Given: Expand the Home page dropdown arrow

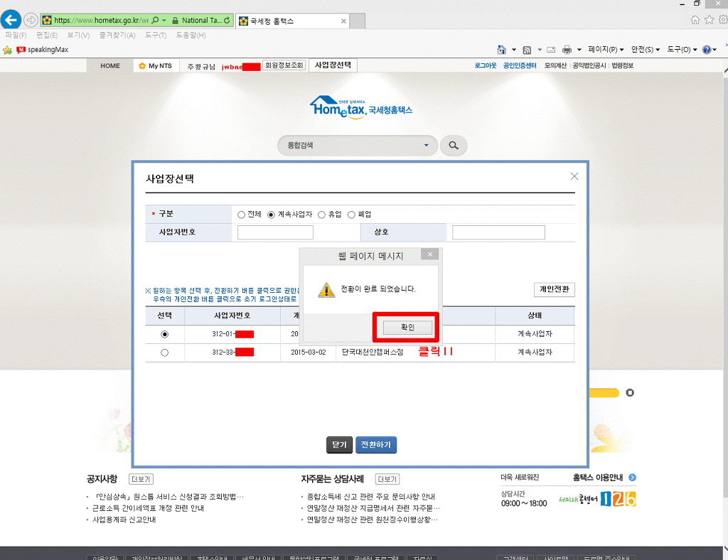Looking at the screenshot, I should click(514, 50).
